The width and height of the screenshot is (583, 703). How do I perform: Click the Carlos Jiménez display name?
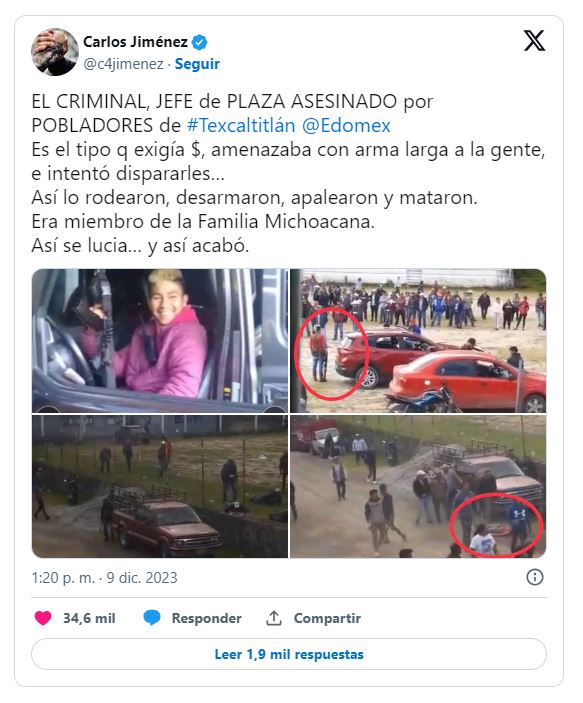coord(135,42)
